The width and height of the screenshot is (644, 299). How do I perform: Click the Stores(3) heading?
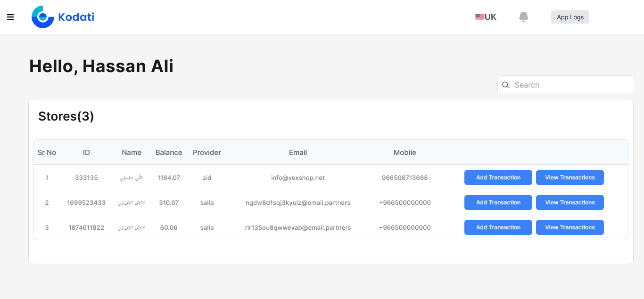click(66, 116)
